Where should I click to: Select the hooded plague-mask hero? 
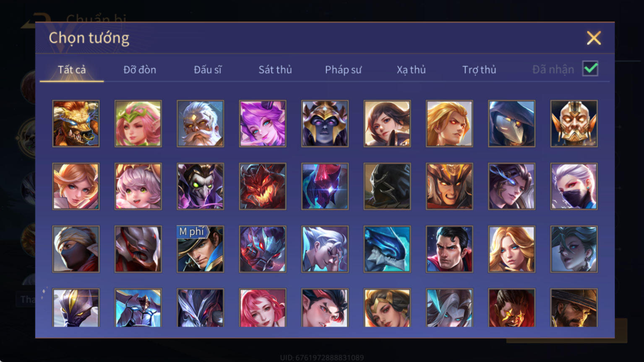point(511,124)
